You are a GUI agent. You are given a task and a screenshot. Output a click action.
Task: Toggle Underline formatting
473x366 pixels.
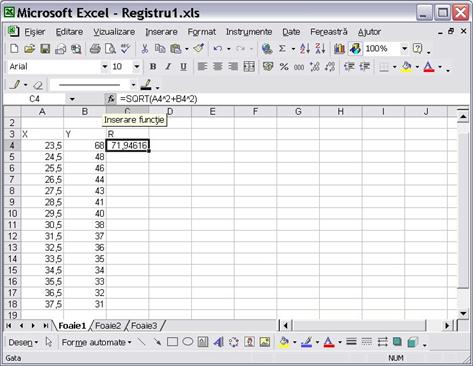183,67
